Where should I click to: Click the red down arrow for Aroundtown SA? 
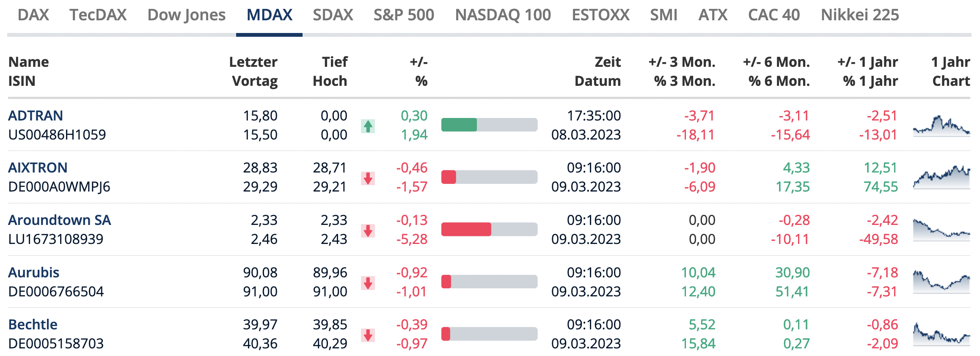(x=368, y=230)
